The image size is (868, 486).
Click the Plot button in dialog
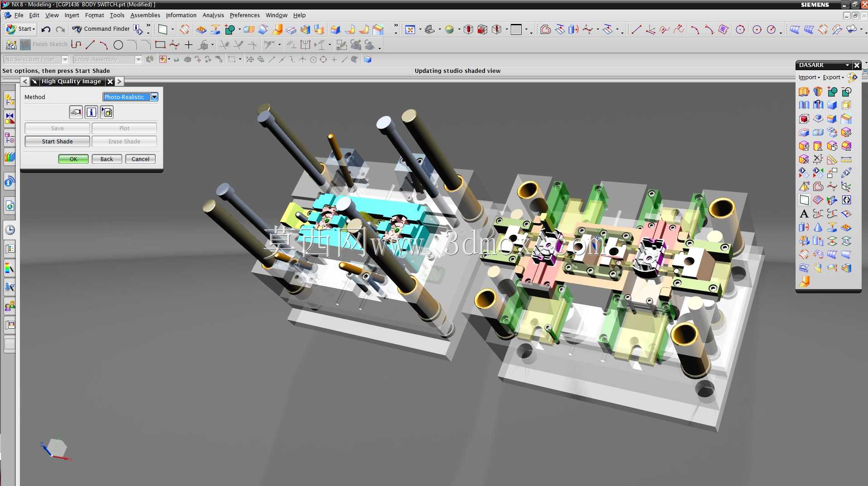click(125, 128)
